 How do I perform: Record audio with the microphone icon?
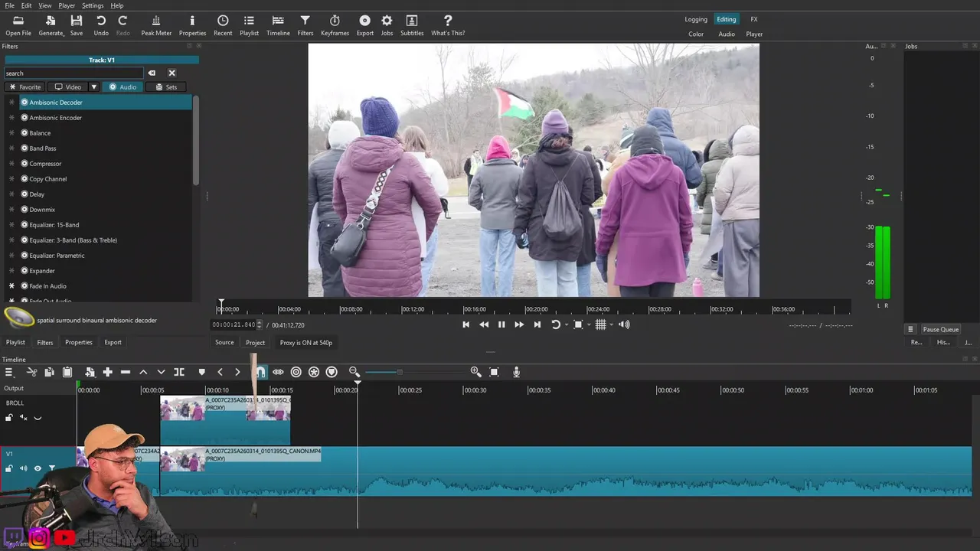pos(516,372)
